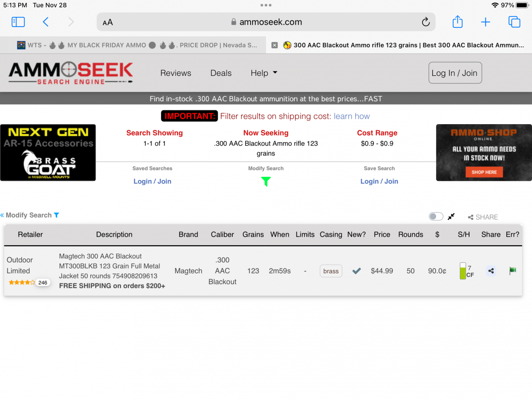532x399 pixels.
Task: Sort by the Brand column header
Action: coord(188,235)
